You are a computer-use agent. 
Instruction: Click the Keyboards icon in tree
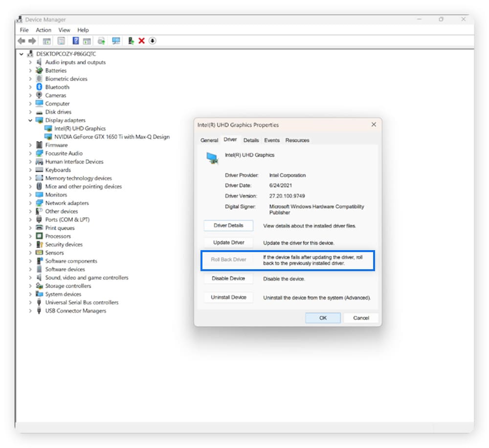pos(39,170)
